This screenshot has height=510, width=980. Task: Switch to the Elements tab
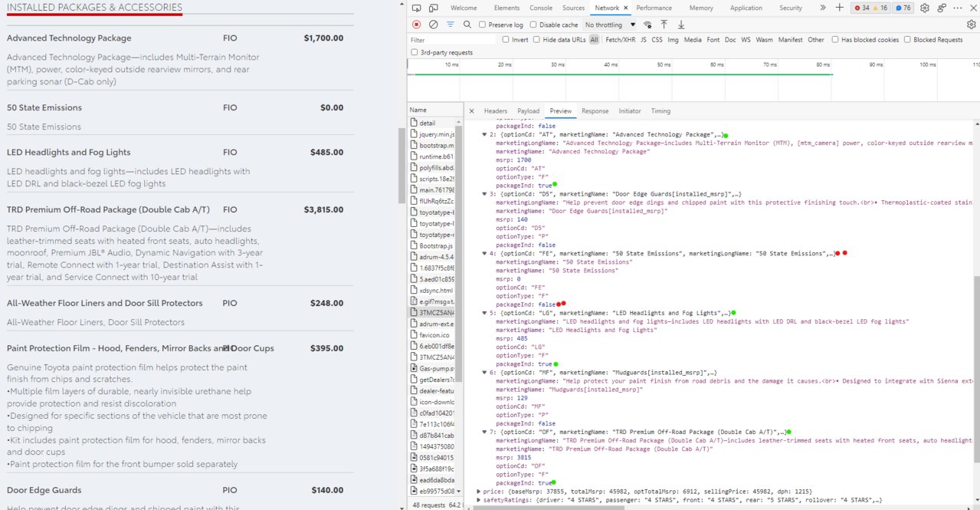(506, 8)
